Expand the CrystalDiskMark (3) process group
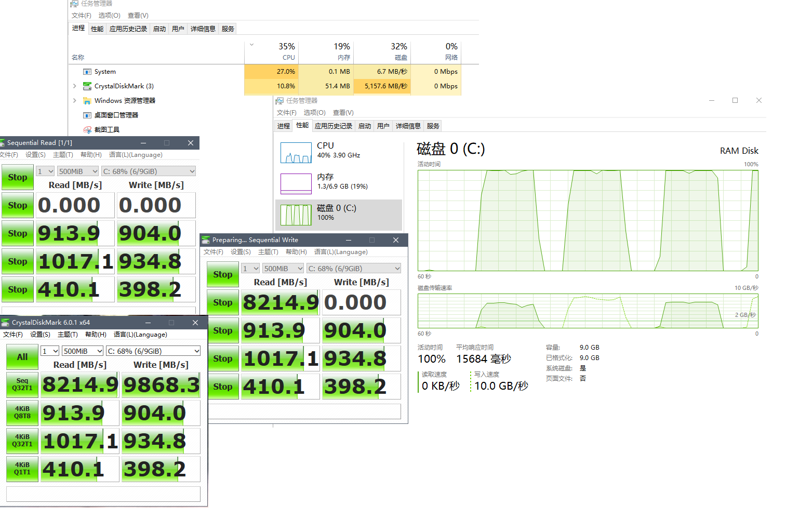The height and width of the screenshot is (532, 786). (x=75, y=86)
